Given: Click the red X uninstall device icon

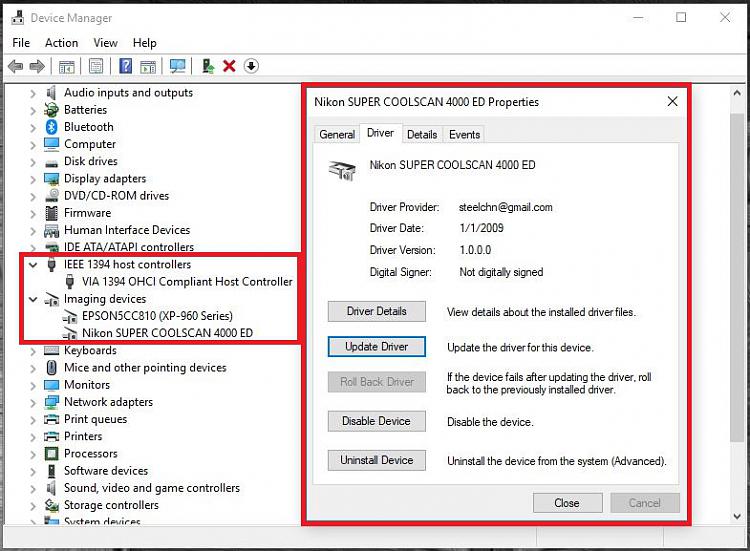Looking at the screenshot, I should tap(229, 66).
